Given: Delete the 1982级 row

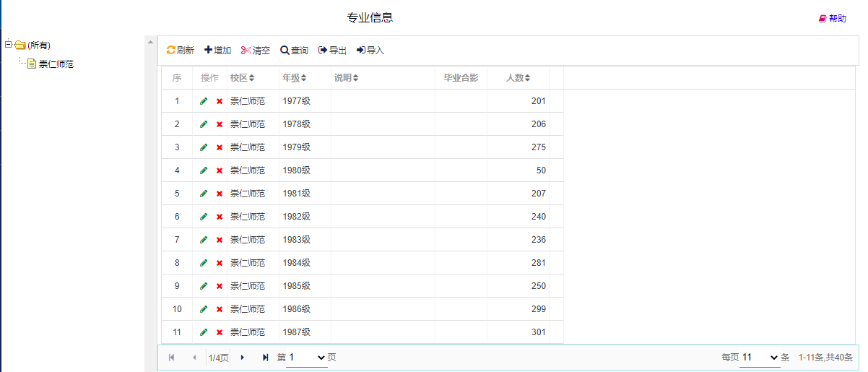Looking at the screenshot, I should pyautogui.click(x=220, y=217).
